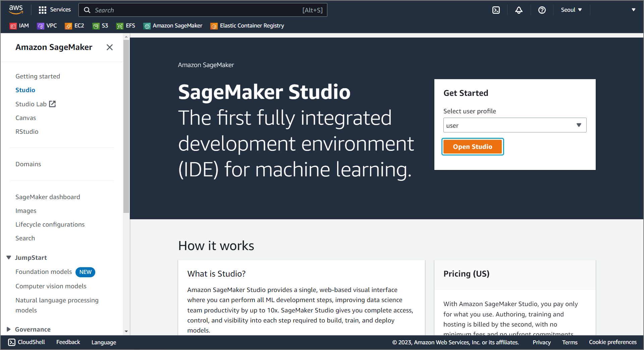Open Elastic Container Registry label
The image size is (644, 350).
coord(252,26)
